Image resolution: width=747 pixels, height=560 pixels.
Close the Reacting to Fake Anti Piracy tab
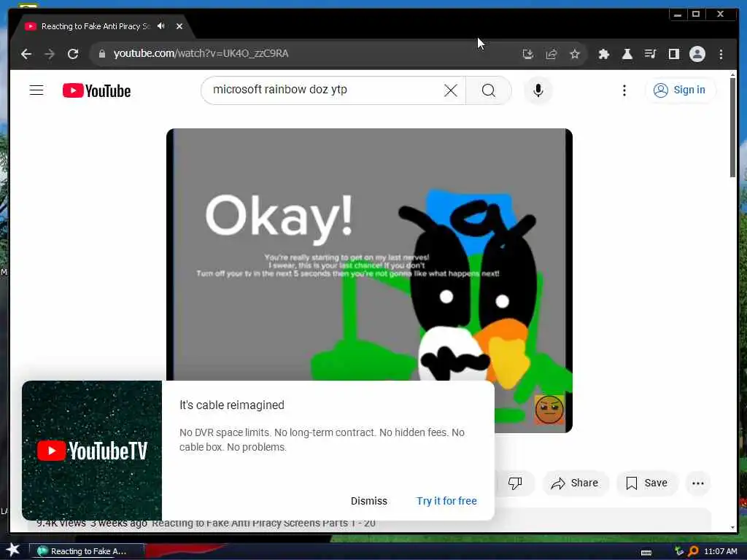(x=179, y=26)
